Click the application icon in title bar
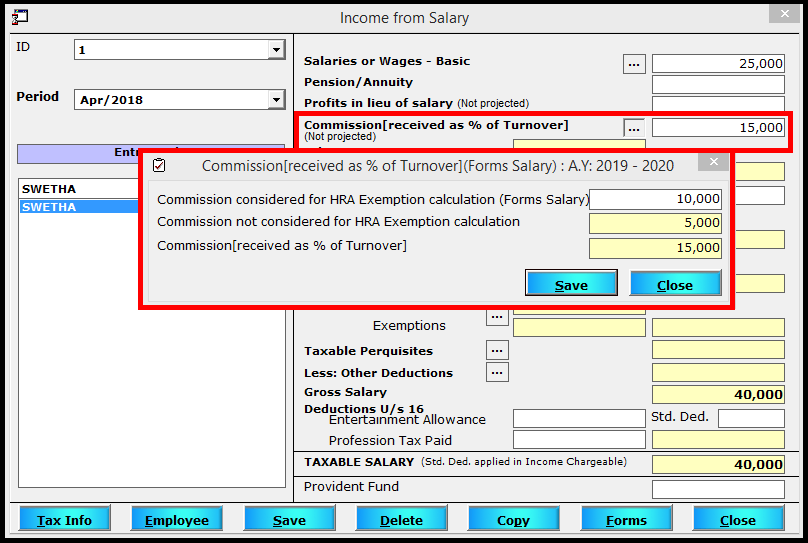The height and width of the screenshot is (543, 808). (20, 16)
